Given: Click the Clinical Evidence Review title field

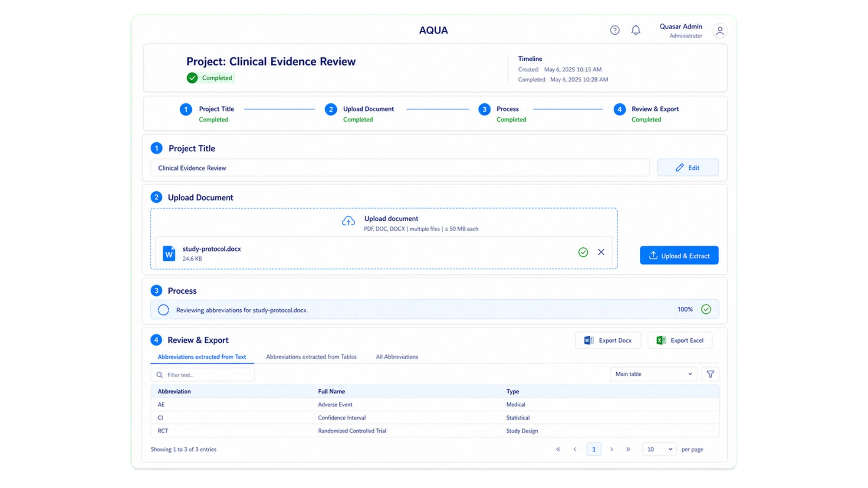Looking at the screenshot, I should point(400,168).
